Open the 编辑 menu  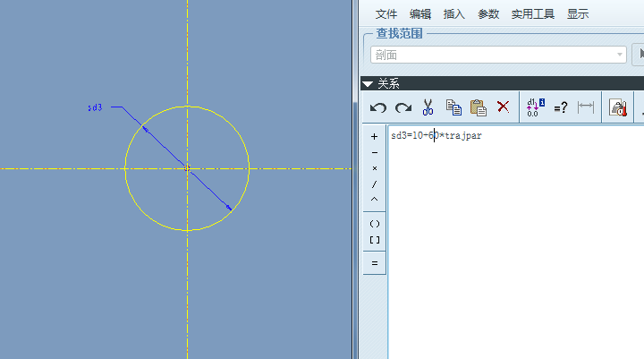pyautogui.click(x=420, y=14)
